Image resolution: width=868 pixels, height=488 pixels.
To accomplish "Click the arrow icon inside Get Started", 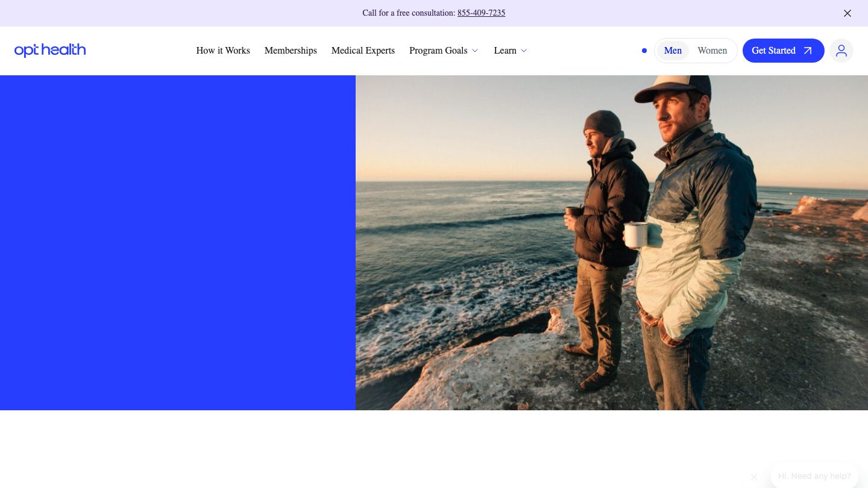I will (x=808, y=51).
